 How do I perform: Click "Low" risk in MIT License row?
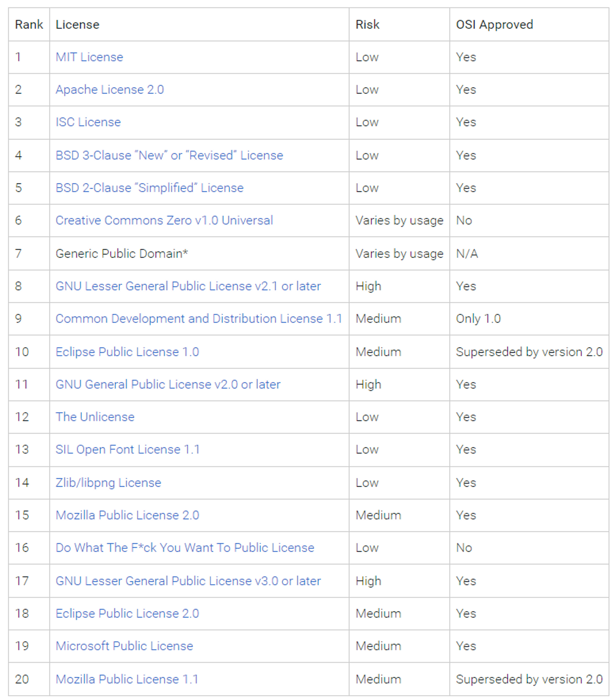coord(367,57)
